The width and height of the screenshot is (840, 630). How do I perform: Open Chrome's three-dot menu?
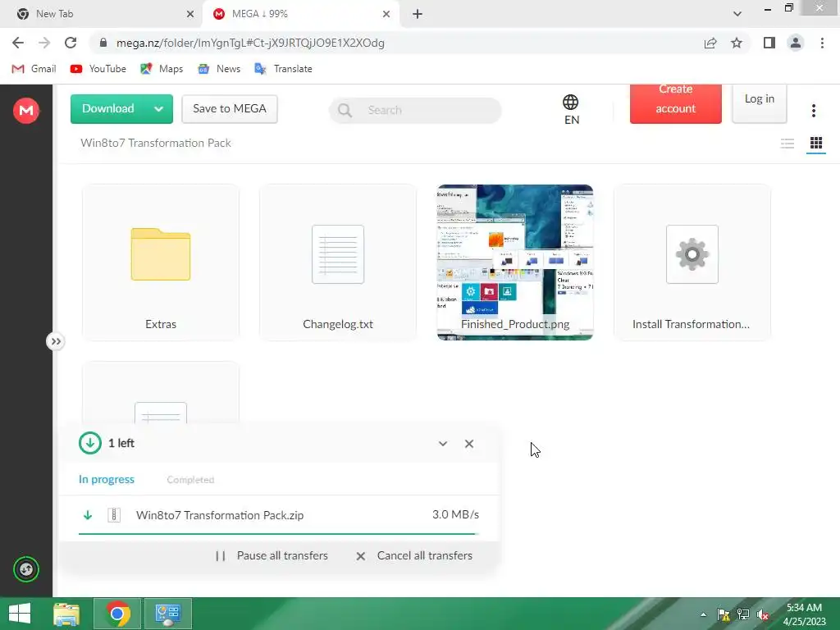click(x=822, y=43)
